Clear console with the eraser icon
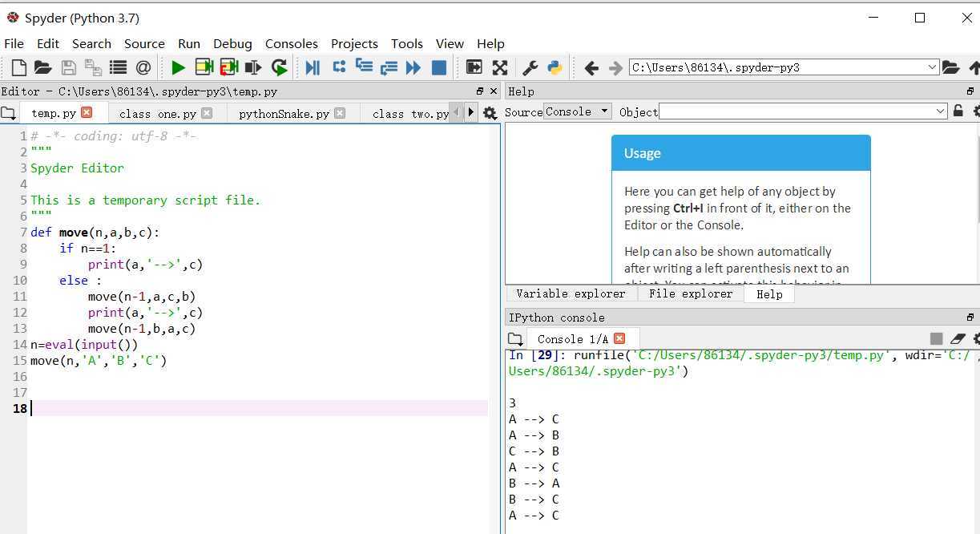This screenshot has width=980, height=534. point(957,339)
